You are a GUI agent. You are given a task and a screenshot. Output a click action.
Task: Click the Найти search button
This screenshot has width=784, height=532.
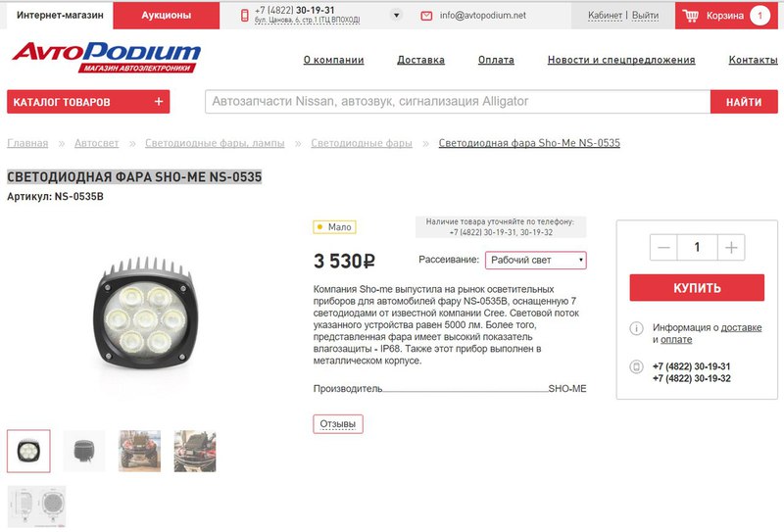(744, 102)
